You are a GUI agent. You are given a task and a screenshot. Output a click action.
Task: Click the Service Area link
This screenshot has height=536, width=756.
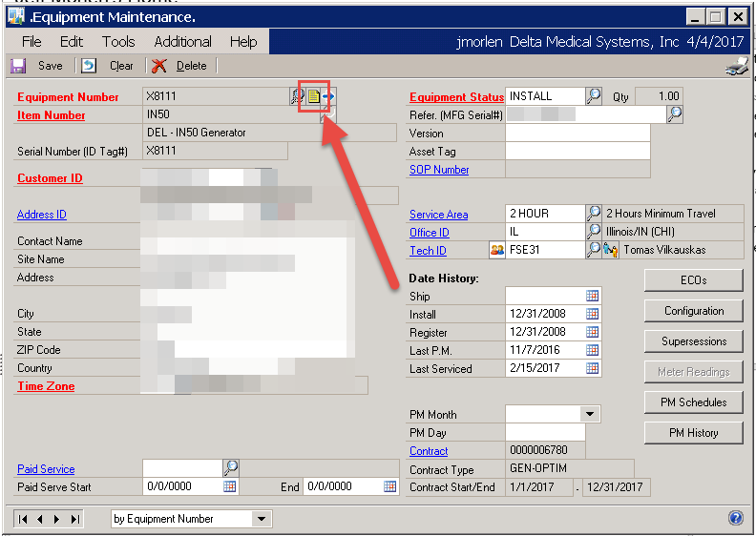tap(439, 215)
